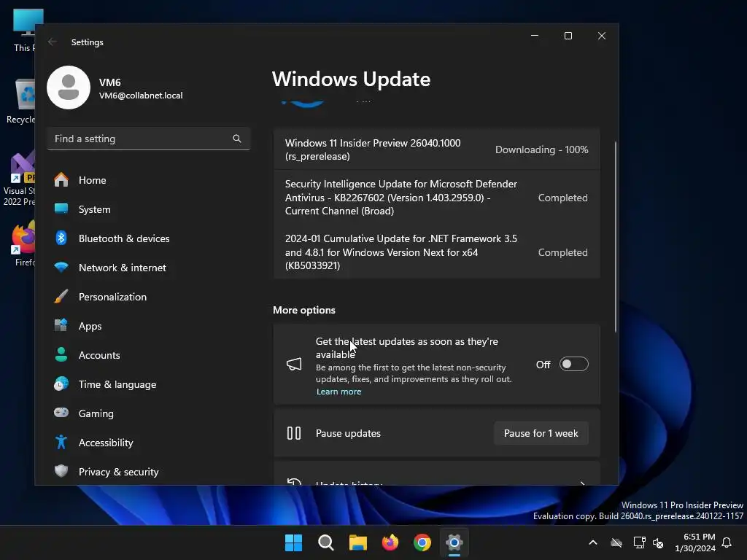Minimize the Settings window
This screenshot has width=747, height=560.
coord(535,36)
